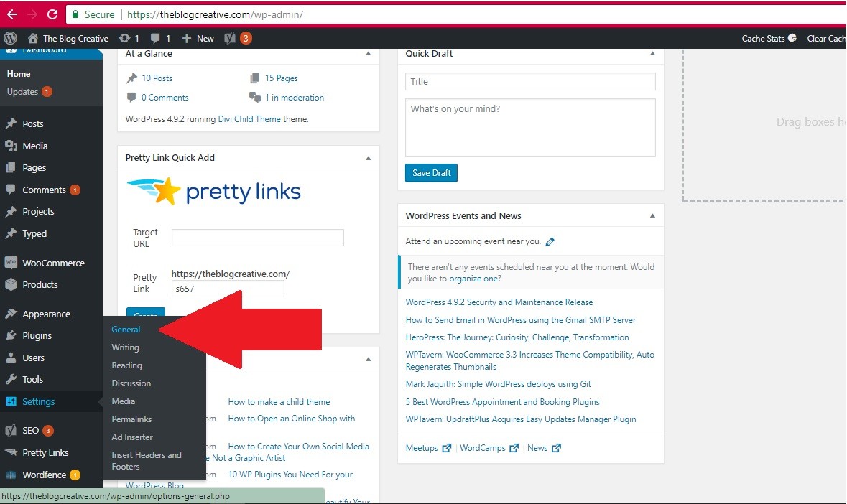The width and height of the screenshot is (847, 504).
Task: Click the Target URL input field
Action: pos(258,238)
